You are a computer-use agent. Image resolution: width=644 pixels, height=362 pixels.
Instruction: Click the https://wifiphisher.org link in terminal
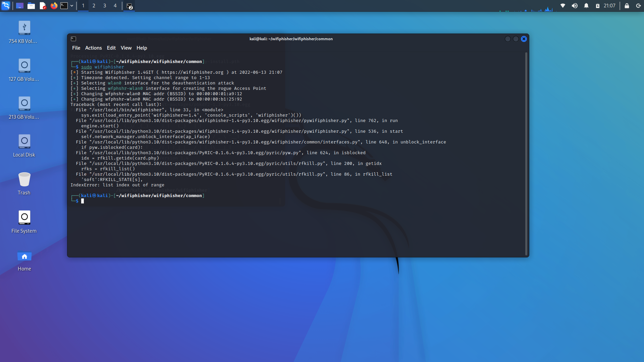(x=192, y=72)
